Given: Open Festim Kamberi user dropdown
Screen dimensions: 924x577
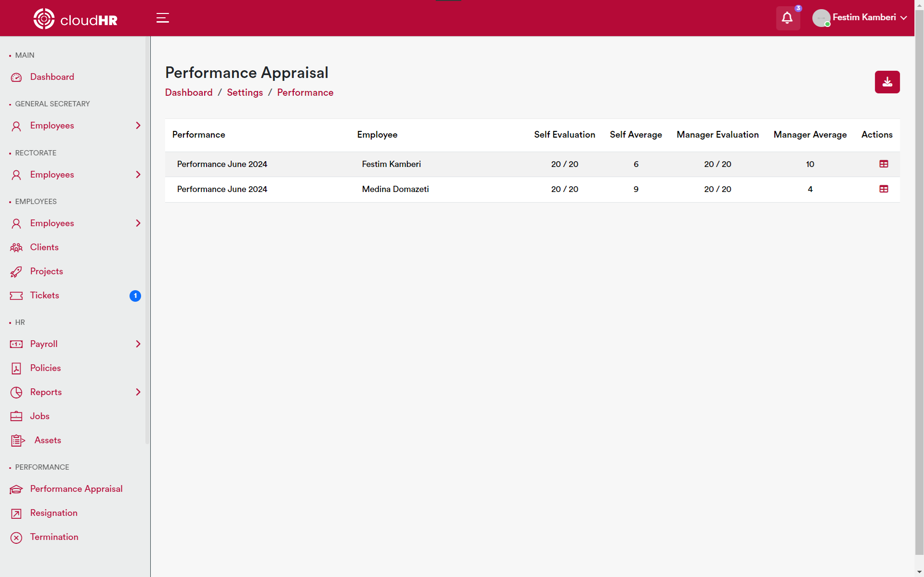Looking at the screenshot, I should [864, 18].
